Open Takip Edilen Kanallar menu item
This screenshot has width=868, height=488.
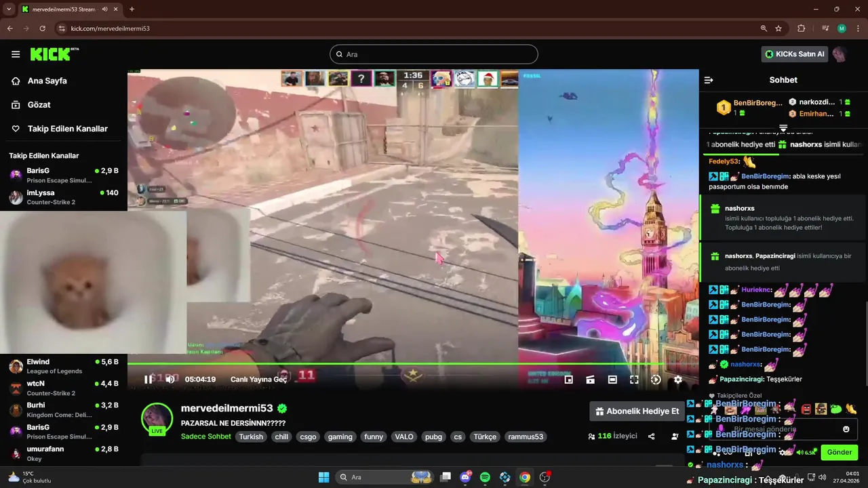67,128
